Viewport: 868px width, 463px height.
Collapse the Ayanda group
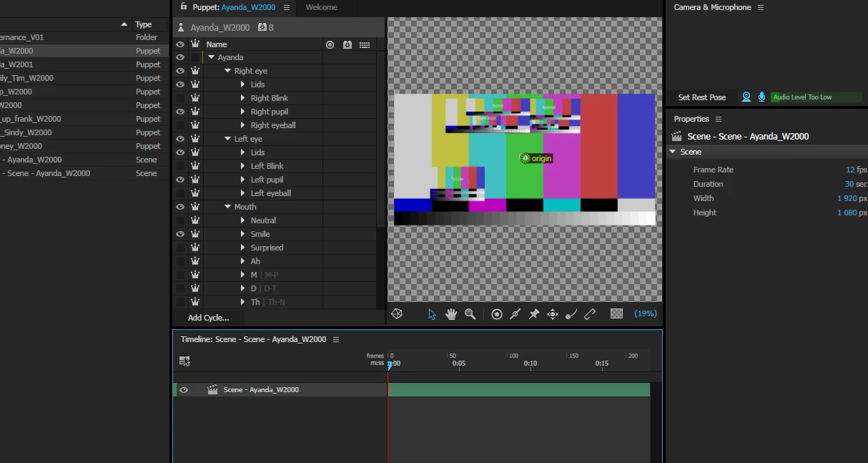(x=212, y=57)
